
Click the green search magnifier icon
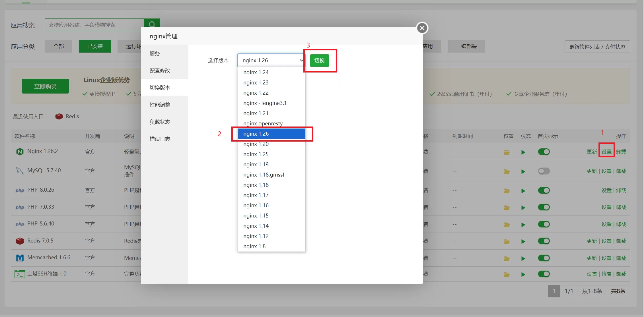tap(152, 24)
